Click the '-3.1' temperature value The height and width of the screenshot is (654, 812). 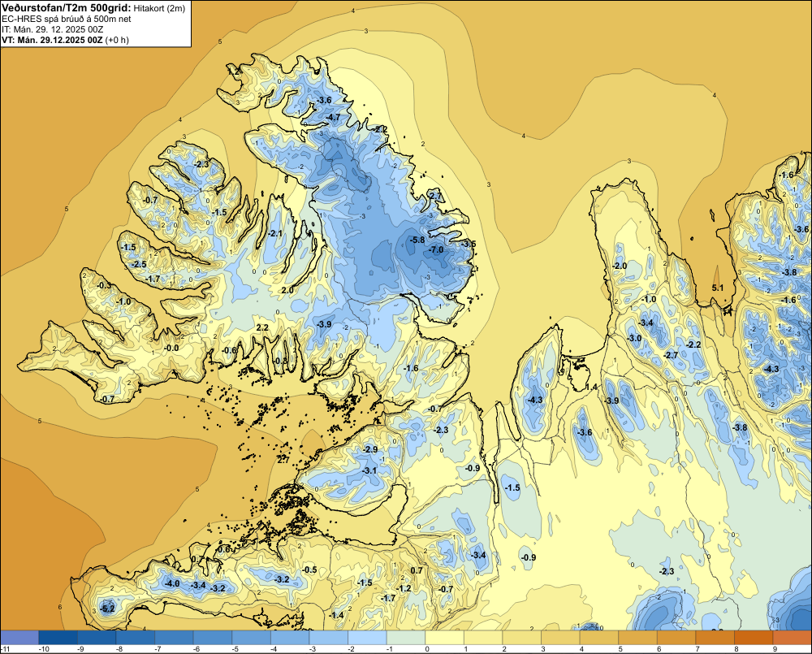click(x=369, y=470)
